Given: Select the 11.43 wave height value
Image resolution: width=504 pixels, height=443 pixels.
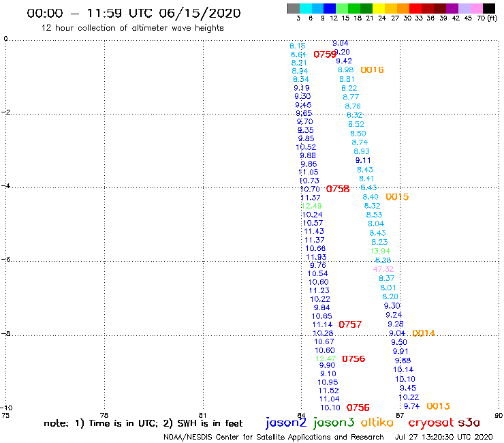Looking at the screenshot, I should coord(314,231).
